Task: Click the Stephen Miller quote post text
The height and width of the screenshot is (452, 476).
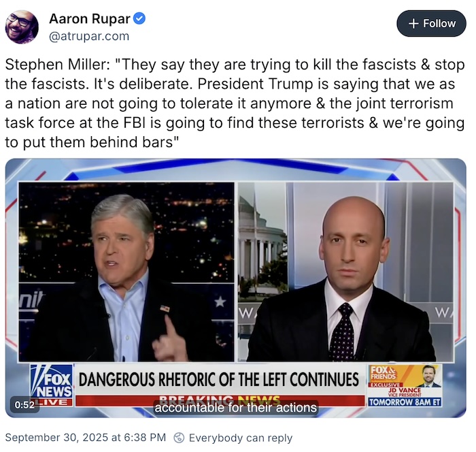Action: 235,103
